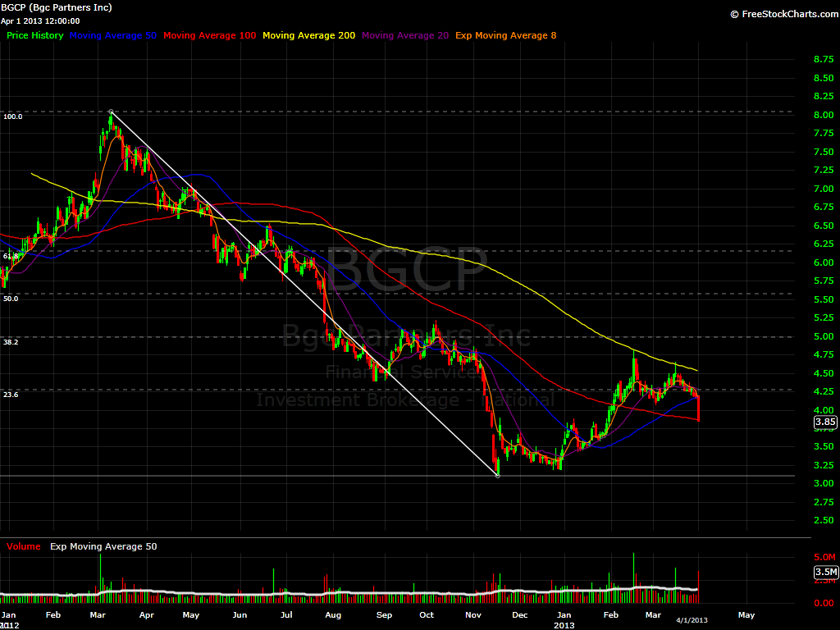Click the Feb 2012 date axis label
The height and width of the screenshot is (630, 840).
[53, 615]
